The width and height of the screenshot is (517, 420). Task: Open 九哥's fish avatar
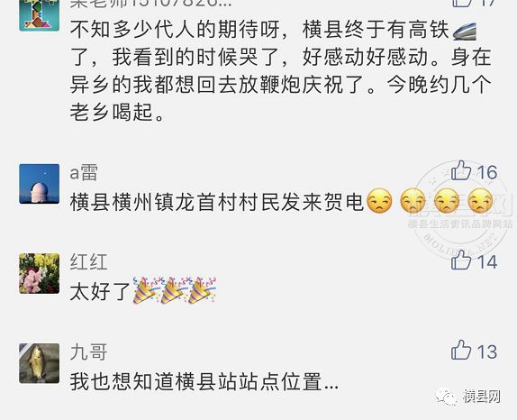tap(40, 363)
